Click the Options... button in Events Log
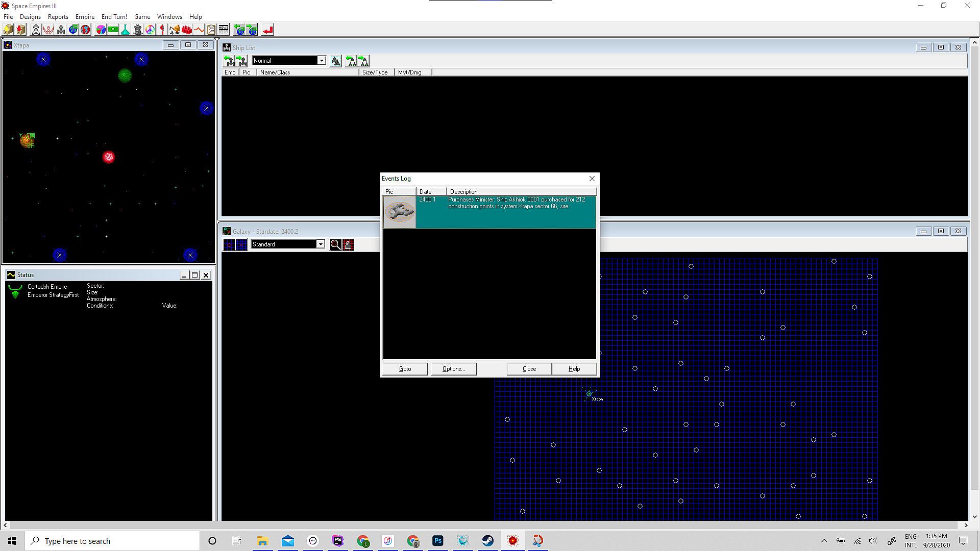Screen dimensions: 980x551 [453, 369]
